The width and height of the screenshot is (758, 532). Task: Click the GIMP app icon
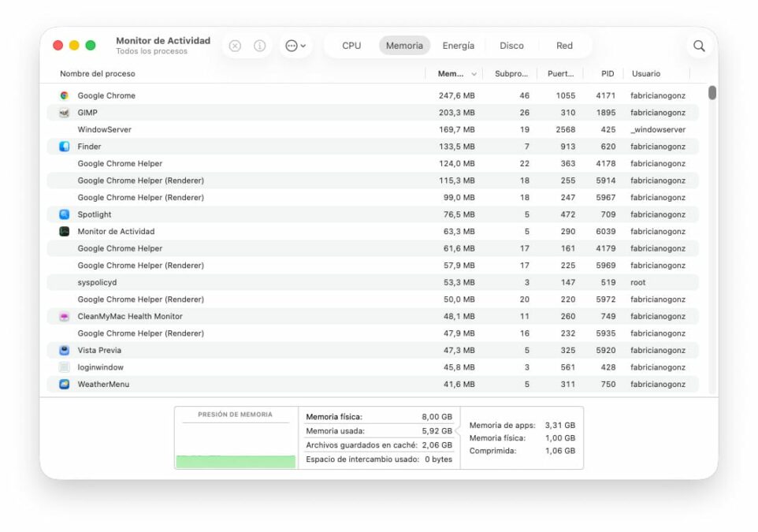pyautogui.click(x=65, y=113)
